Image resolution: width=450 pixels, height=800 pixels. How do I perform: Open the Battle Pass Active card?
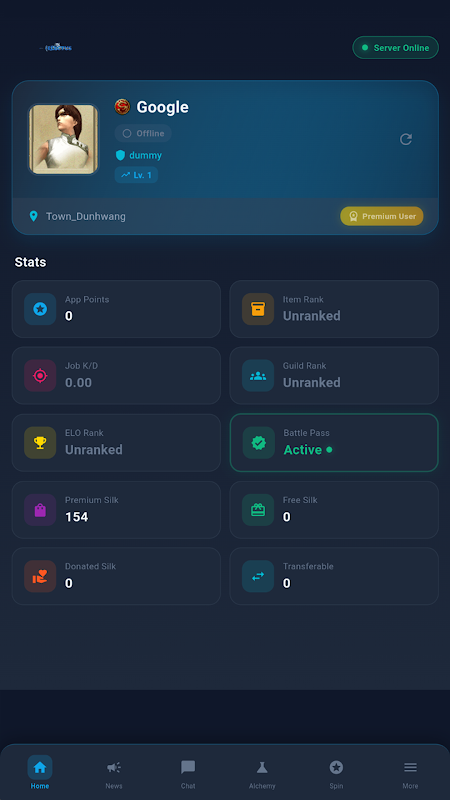tap(334, 442)
